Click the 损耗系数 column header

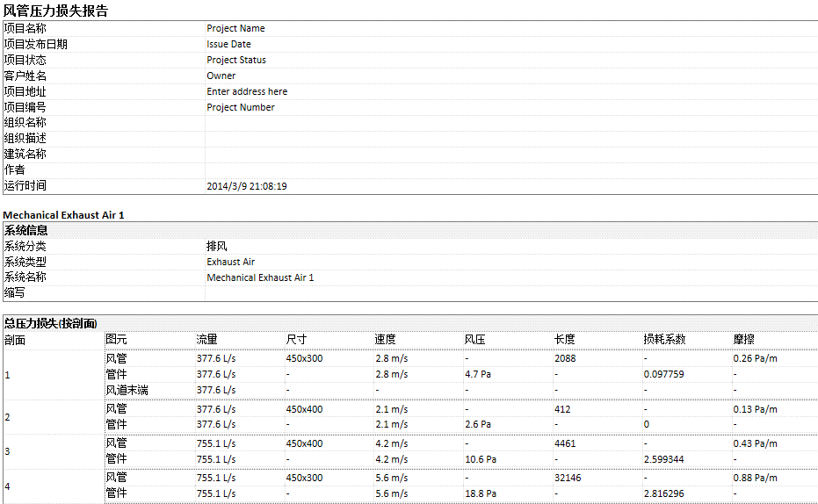click(664, 339)
